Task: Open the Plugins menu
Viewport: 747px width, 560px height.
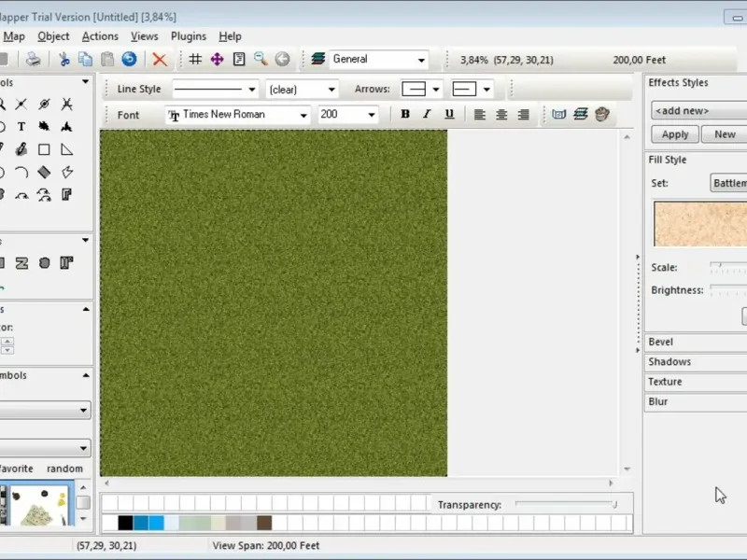Action: pos(189,36)
